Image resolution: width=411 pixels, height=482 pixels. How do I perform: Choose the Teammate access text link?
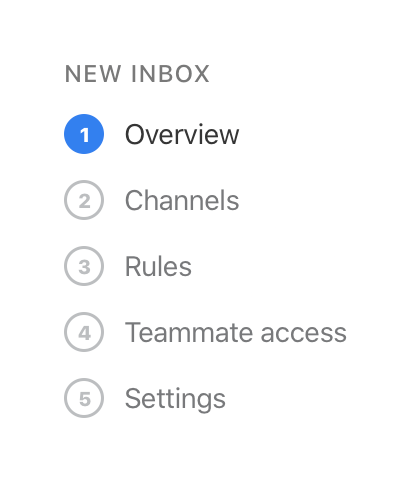pyautogui.click(x=236, y=332)
